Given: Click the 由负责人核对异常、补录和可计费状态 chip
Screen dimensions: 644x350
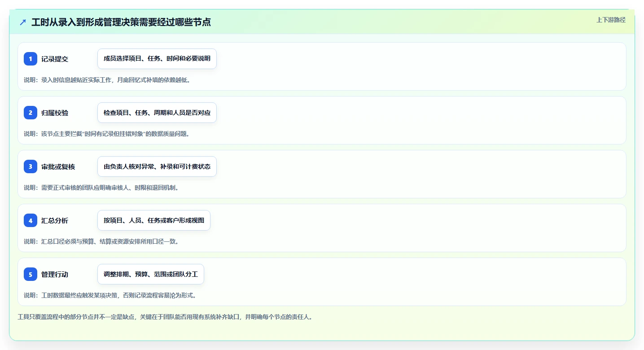Looking at the screenshot, I should 157,166.
